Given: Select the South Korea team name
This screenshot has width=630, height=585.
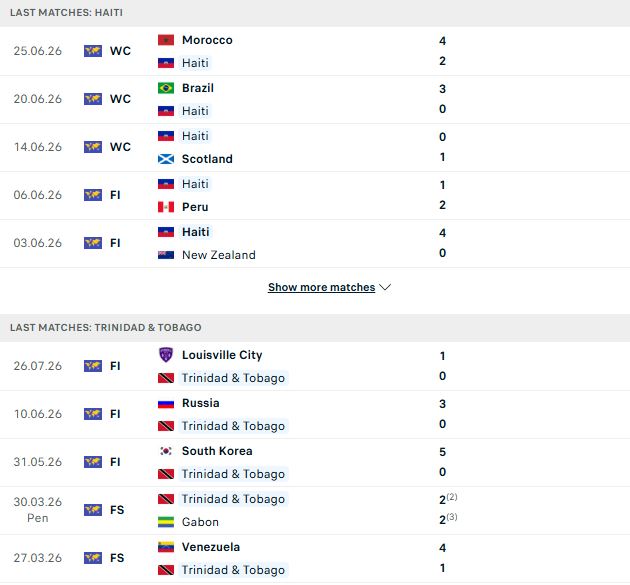Looking at the screenshot, I should point(217,451).
